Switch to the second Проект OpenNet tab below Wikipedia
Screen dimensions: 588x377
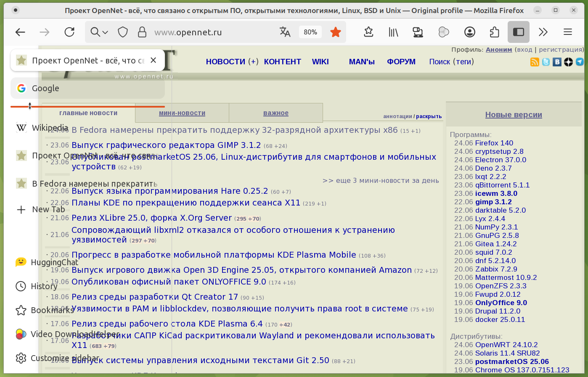[87, 156]
